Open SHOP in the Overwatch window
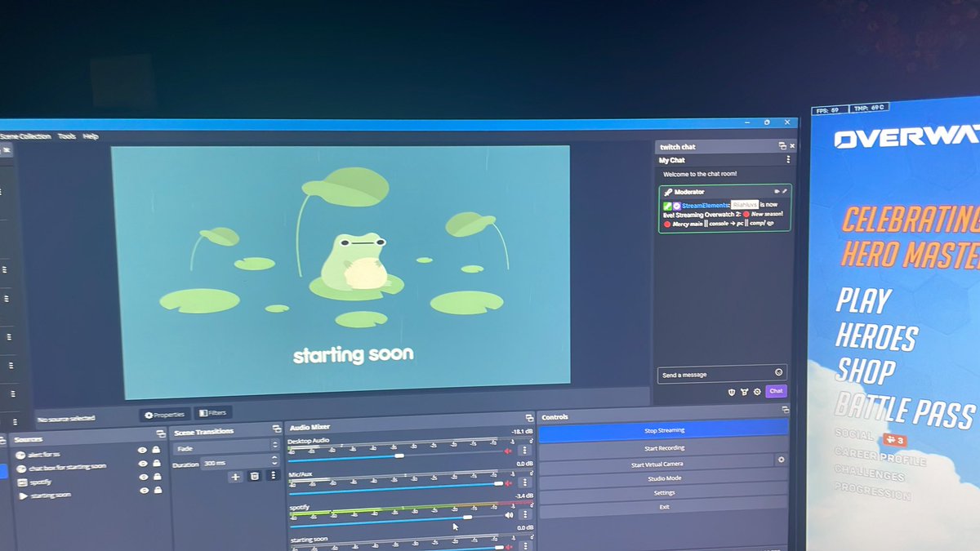 [x=866, y=371]
